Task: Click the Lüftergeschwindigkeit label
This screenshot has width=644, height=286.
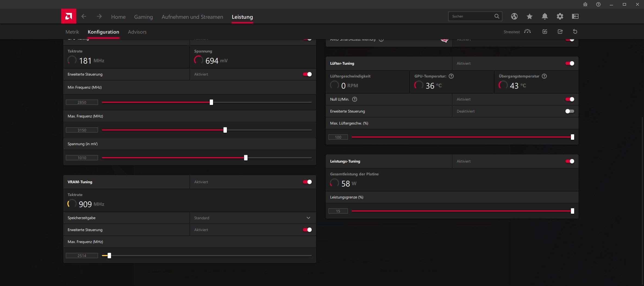Action: (x=350, y=76)
